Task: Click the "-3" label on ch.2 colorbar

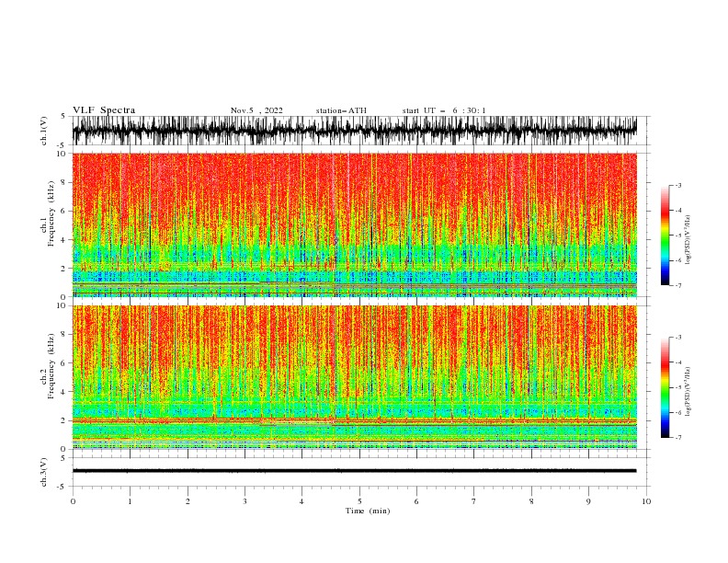Action: click(x=678, y=338)
